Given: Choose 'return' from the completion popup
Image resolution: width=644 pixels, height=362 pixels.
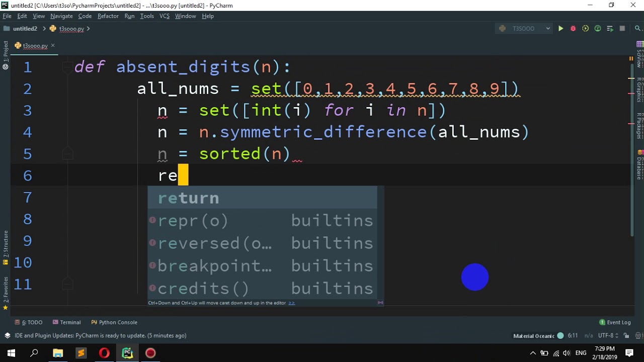Looking at the screenshot, I should (x=262, y=198).
